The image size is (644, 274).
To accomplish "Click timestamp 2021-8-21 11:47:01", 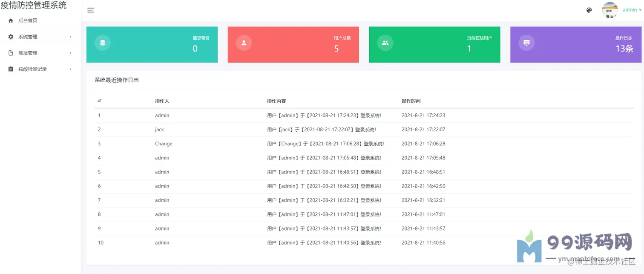I will pyautogui.click(x=423, y=214).
